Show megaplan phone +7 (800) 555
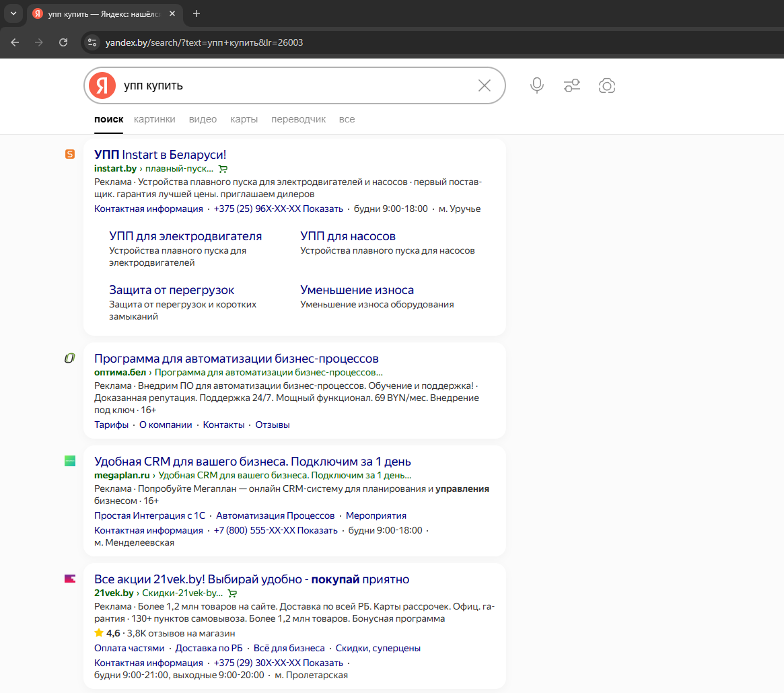This screenshot has height=693, width=784. tap(275, 530)
